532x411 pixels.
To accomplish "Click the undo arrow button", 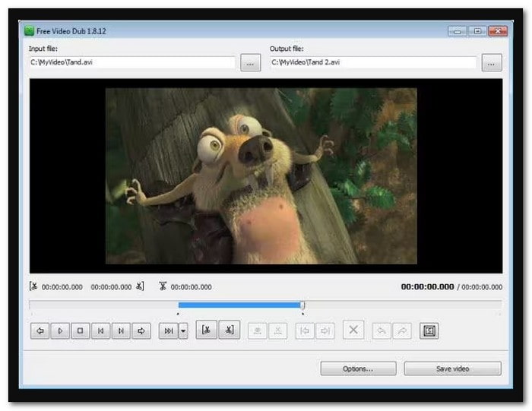I will coord(382,330).
